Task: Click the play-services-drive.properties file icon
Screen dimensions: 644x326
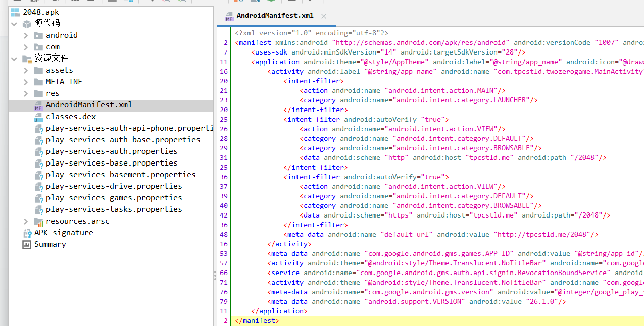Action: (38, 187)
